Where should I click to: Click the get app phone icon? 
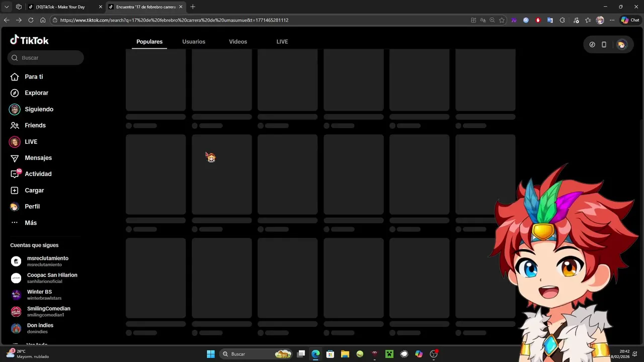(x=604, y=44)
